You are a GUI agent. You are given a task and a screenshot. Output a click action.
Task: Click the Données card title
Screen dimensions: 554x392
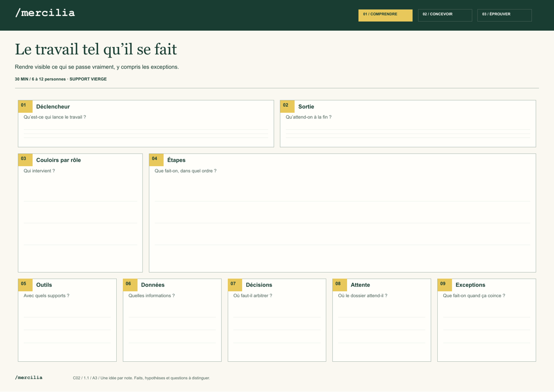point(153,285)
